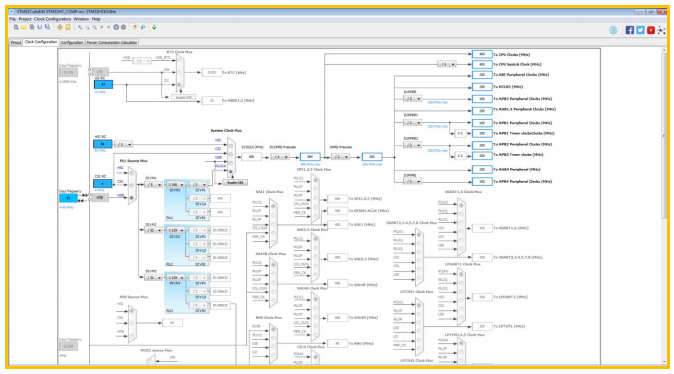Click Enable CSS under RTC Clock Mux
The width and height of the screenshot is (674, 374).
(184, 98)
